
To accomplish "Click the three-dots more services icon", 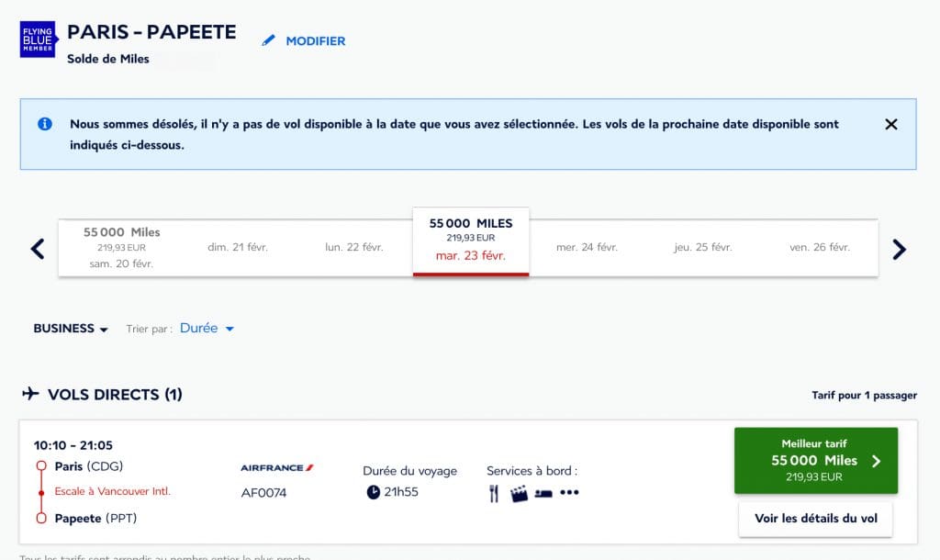I will coord(569,492).
